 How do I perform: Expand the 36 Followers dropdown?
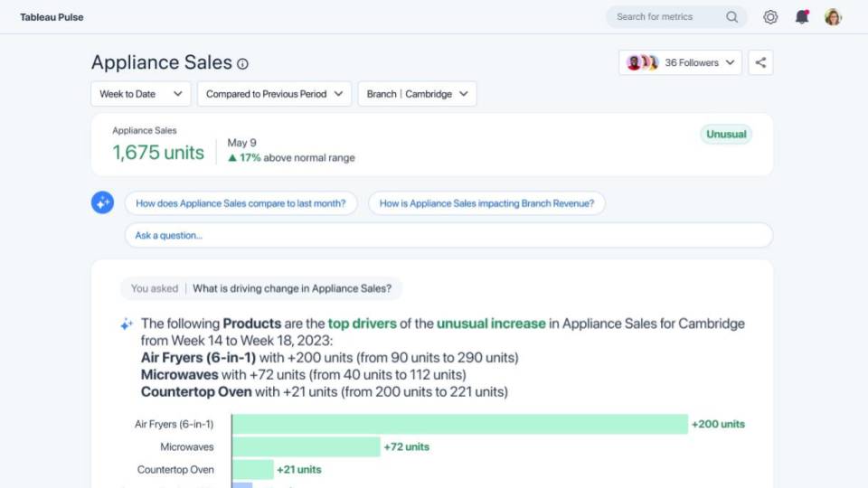click(680, 62)
